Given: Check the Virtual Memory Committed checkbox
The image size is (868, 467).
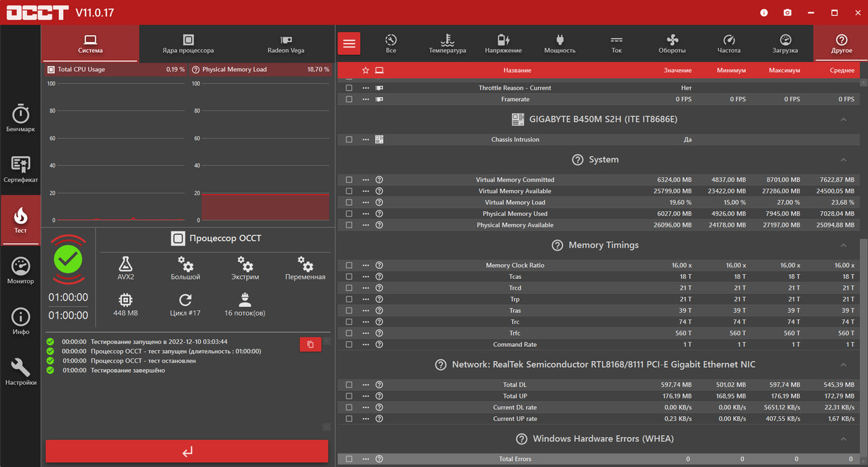Looking at the screenshot, I should coord(349,180).
